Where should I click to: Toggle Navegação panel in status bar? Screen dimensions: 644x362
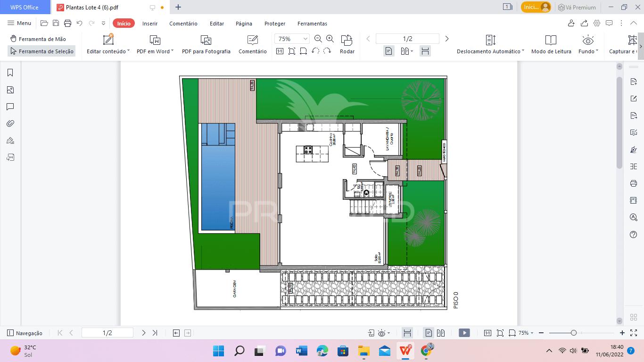point(25,333)
